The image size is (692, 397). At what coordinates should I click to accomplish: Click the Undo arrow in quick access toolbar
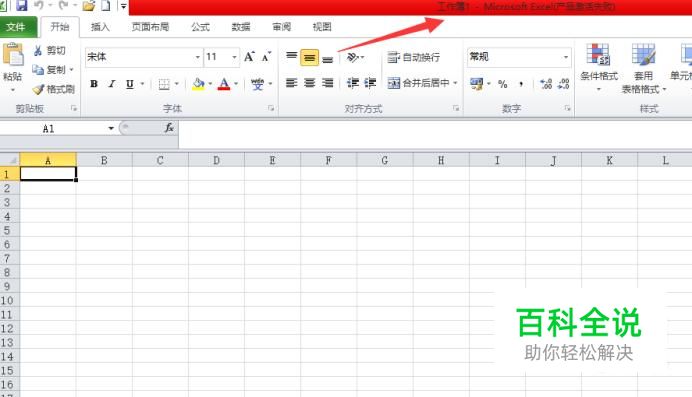(x=39, y=5)
